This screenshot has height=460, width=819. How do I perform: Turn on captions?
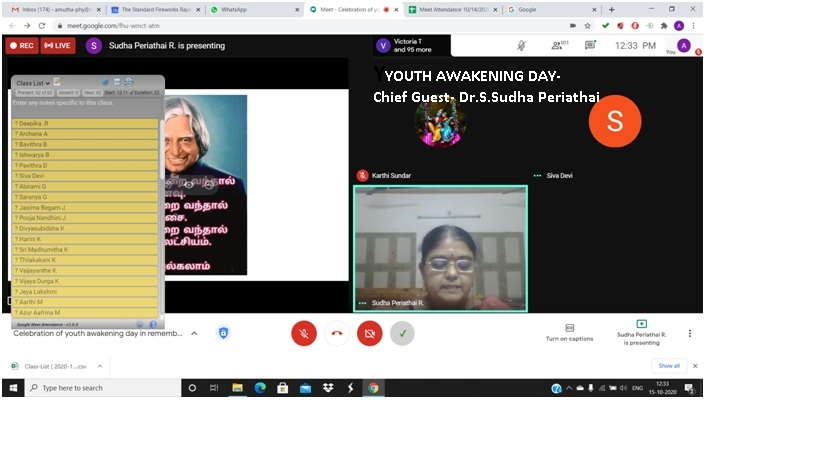pos(569,333)
